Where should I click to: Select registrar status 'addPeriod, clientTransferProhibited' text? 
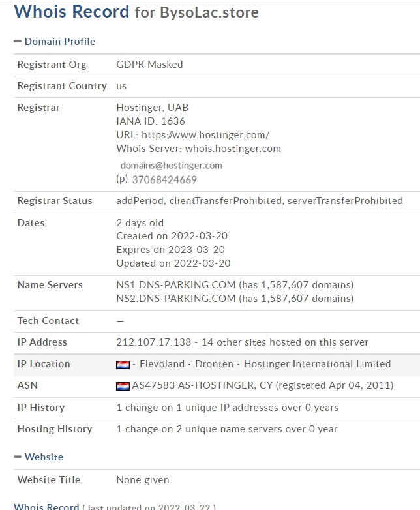tap(199, 201)
